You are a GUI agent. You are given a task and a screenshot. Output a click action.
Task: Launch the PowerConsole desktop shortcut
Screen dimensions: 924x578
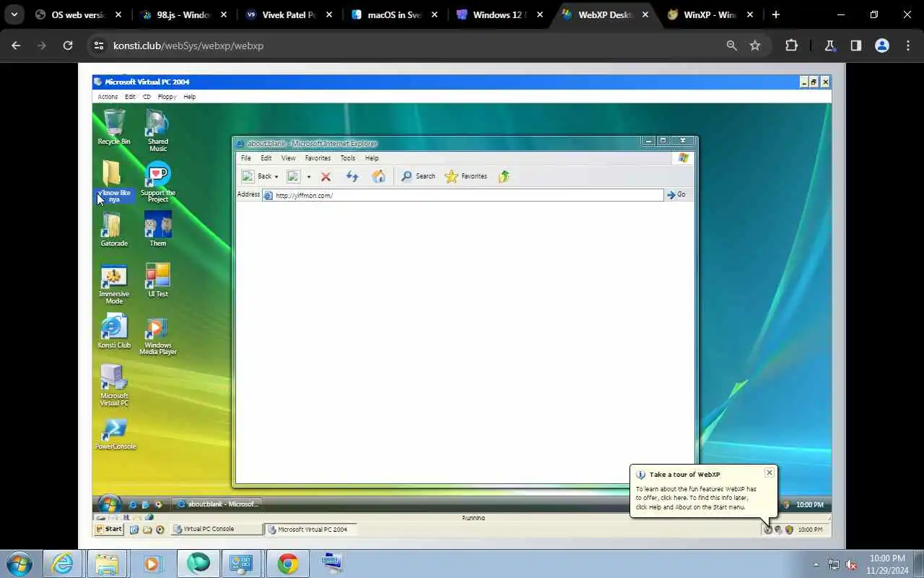click(115, 433)
